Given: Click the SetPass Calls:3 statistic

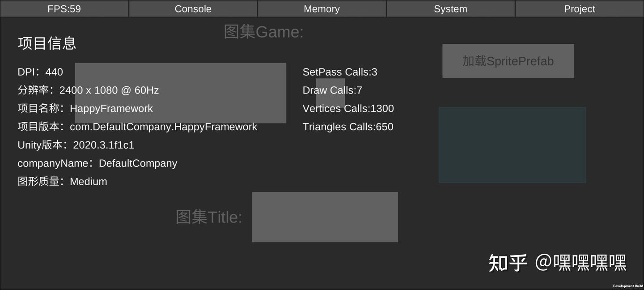Looking at the screenshot, I should click(x=340, y=72).
